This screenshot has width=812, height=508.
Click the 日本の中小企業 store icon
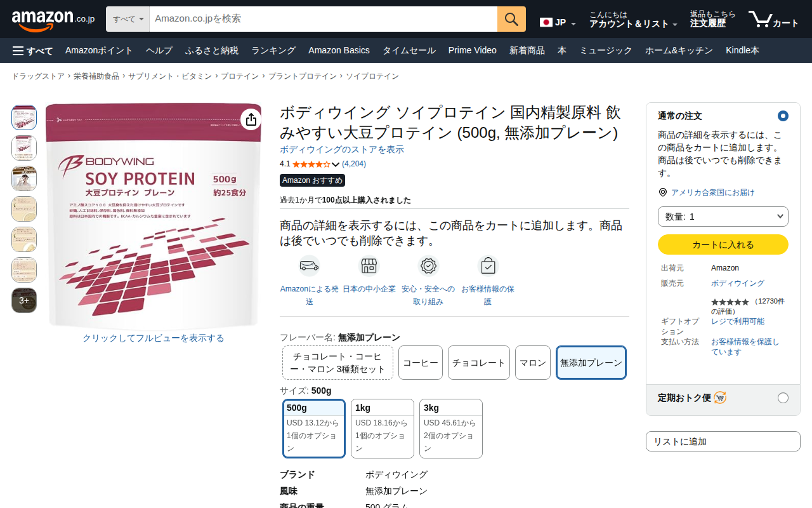point(369,265)
